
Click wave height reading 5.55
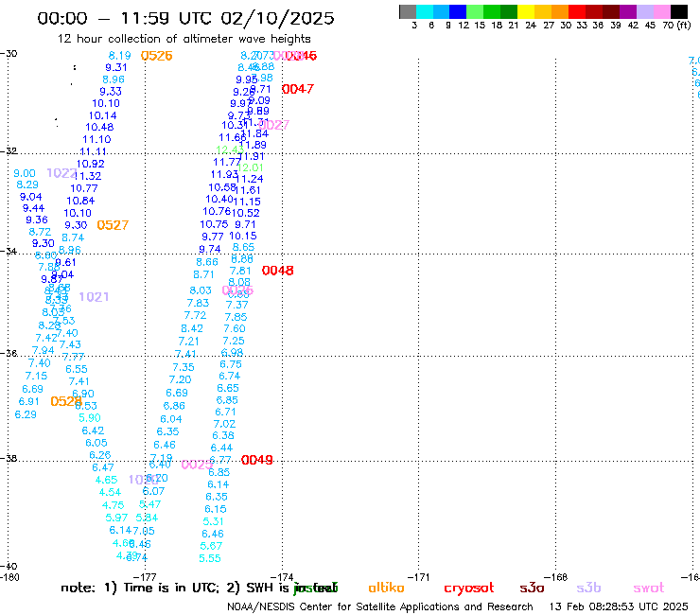(209, 558)
